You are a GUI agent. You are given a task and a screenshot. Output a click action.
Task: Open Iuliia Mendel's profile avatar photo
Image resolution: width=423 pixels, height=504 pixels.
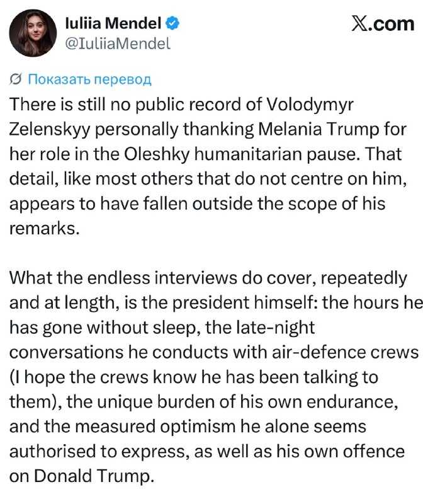(33, 33)
